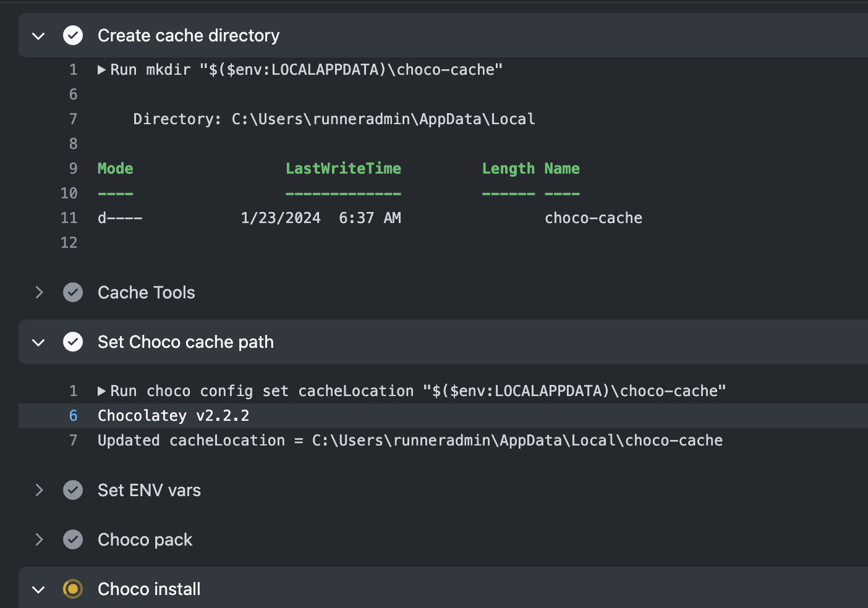Click the Set ENV vars success checkmark icon
This screenshot has height=608, width=868.
(x=73, y=490)
